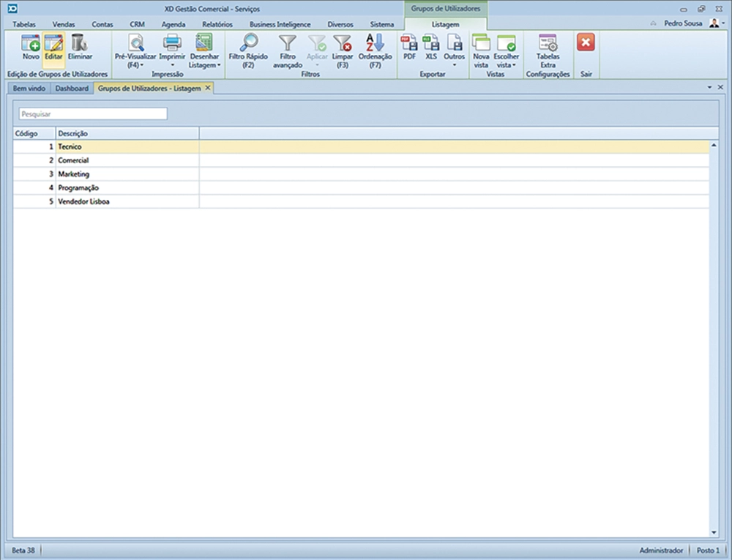
Task: Open the Vendas ribbon tab
Action: tap(64, 24)
